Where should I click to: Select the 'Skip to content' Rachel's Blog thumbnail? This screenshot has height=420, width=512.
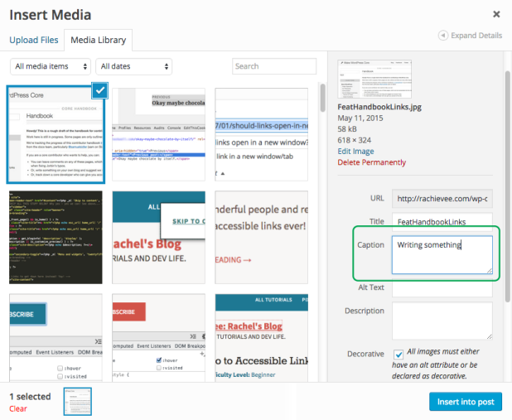159,238
